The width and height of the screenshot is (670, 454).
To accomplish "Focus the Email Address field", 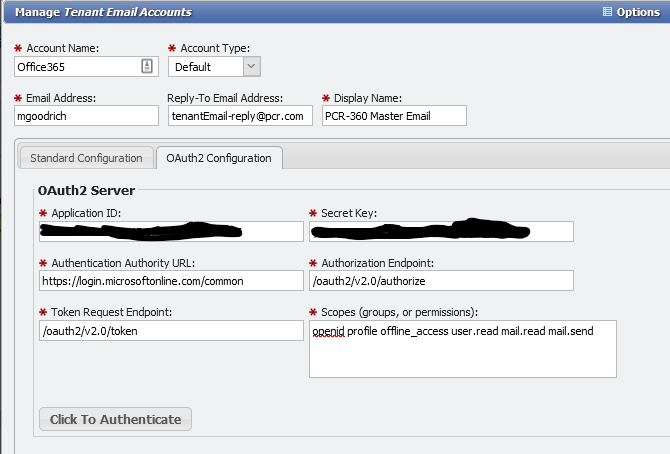I will coord(86,115).
